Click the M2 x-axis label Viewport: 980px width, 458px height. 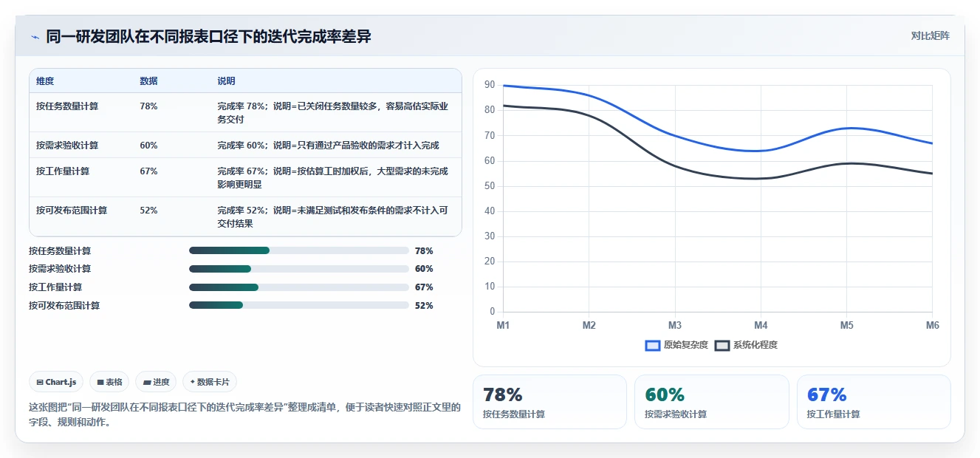click(x=589, y=325)
